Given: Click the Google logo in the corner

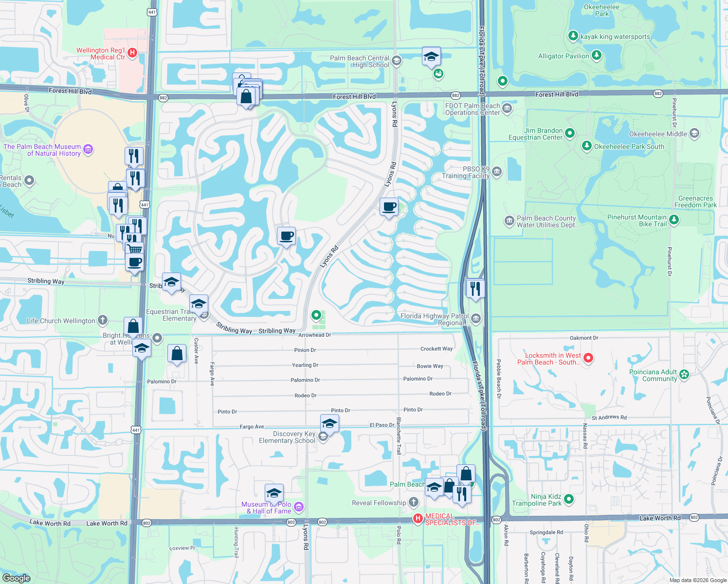Looking at the screenshot, I should point(17,578).
